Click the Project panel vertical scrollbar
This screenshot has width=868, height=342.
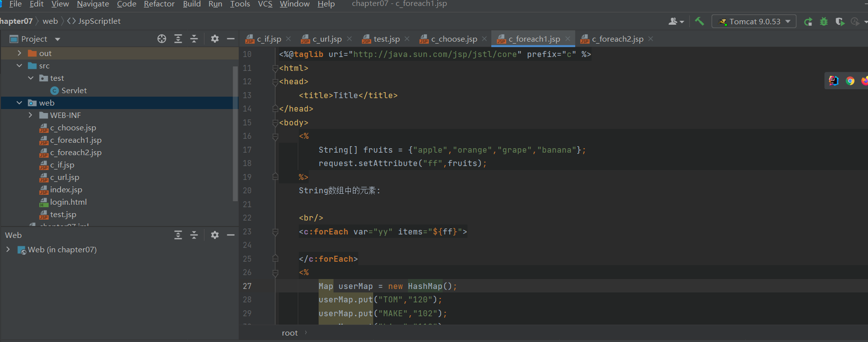tap(235, 134)
